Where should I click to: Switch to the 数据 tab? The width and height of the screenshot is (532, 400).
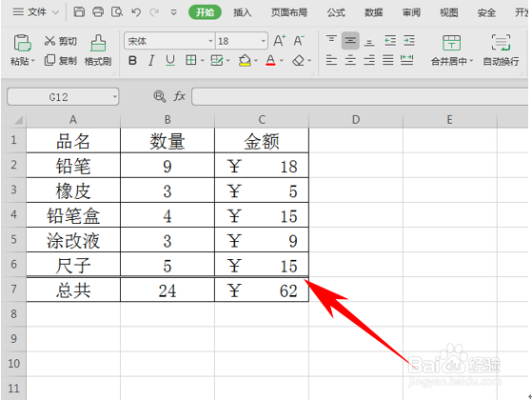(374, 12)
